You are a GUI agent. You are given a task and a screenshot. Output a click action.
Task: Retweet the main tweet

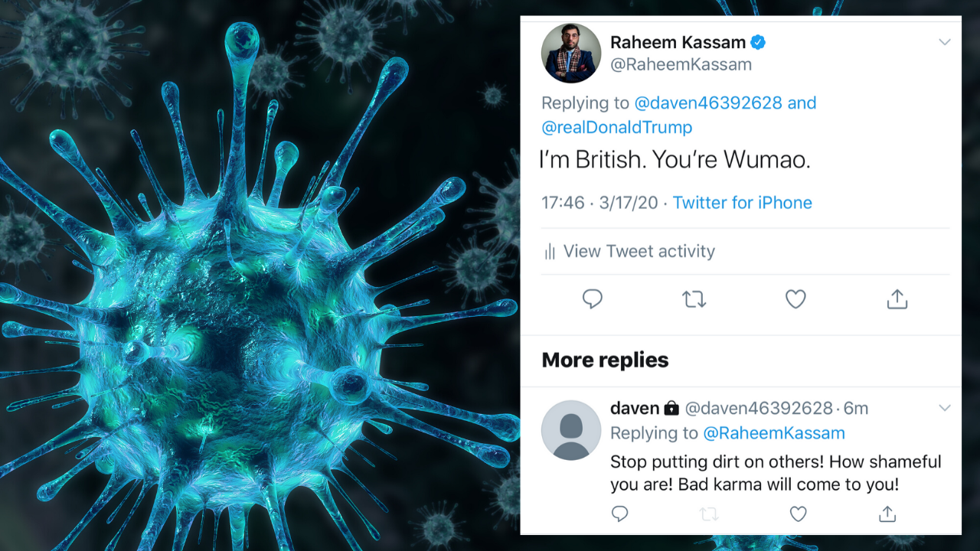click(694, 299)
